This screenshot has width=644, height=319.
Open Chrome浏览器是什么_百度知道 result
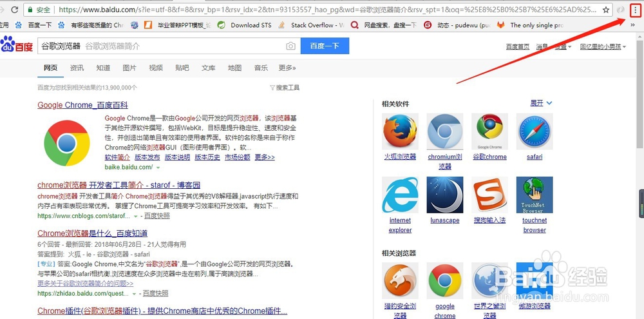[x=92, y=233]
